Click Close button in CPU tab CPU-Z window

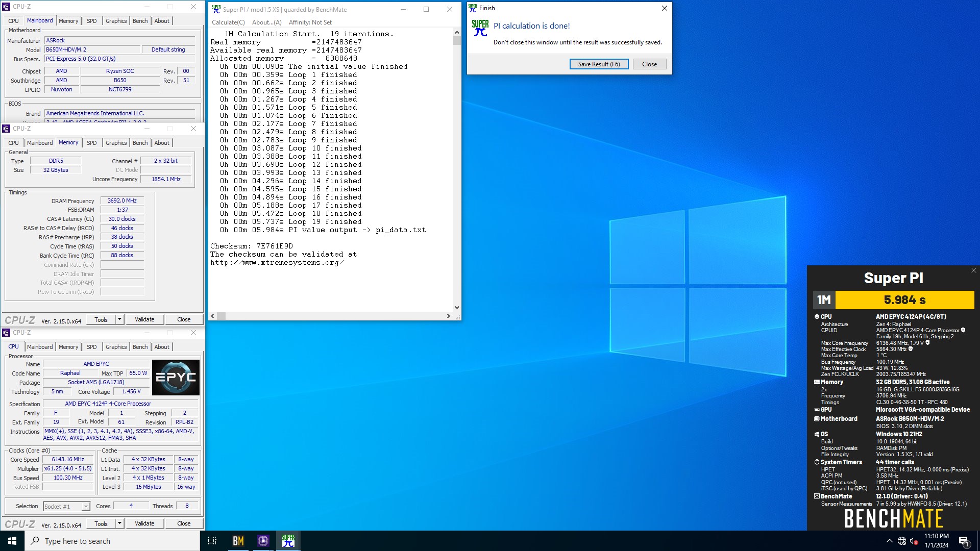tap(184, 523)
